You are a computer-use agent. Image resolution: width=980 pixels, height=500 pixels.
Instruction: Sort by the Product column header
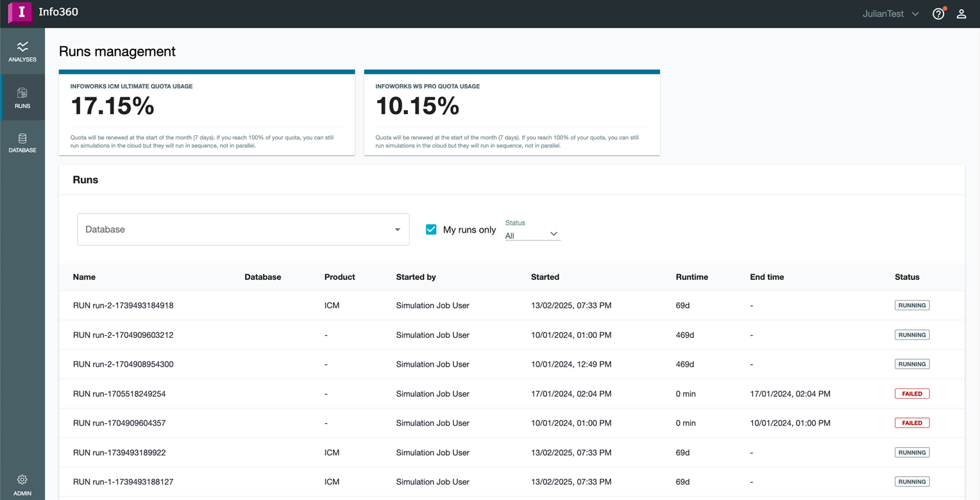pyautogui.click(x=340, y=277)
